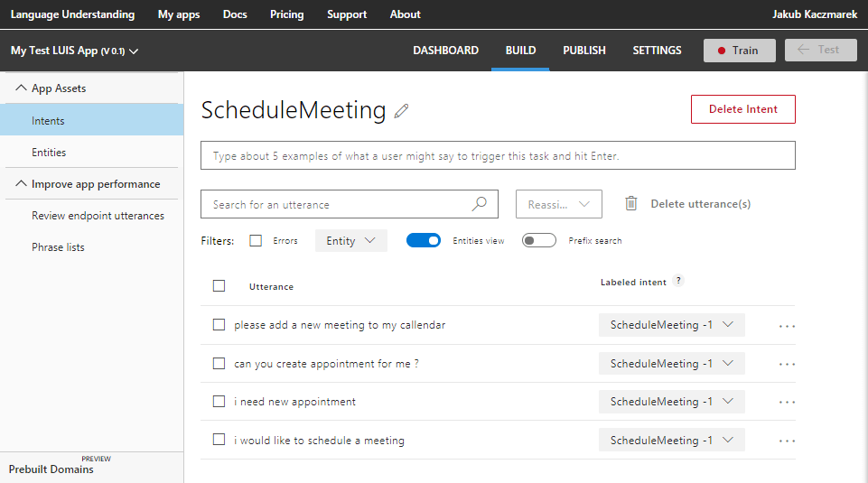Open the ellipsis menu for 'i would like to schedule' row
The height and width of the screenshot is (483, 868).
pyautogui.click(x=787, y=441)
